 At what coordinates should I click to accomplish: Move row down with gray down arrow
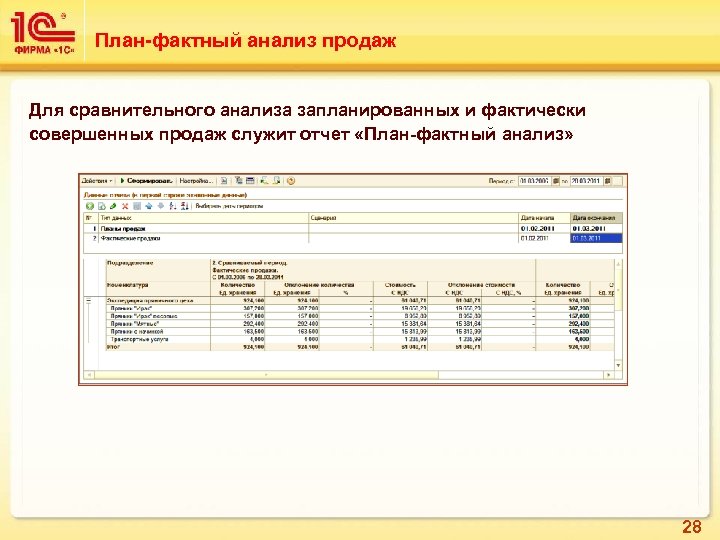coord(161,206)
